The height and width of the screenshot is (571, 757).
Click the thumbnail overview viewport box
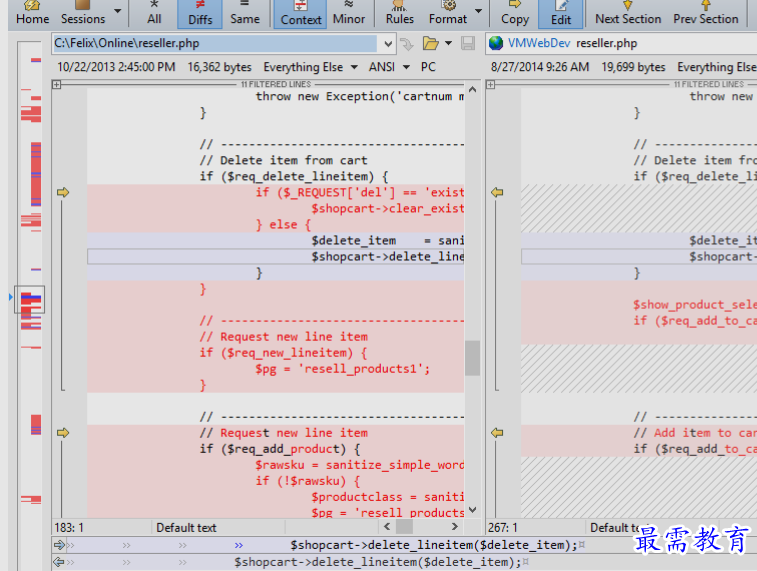coord(29,300)
